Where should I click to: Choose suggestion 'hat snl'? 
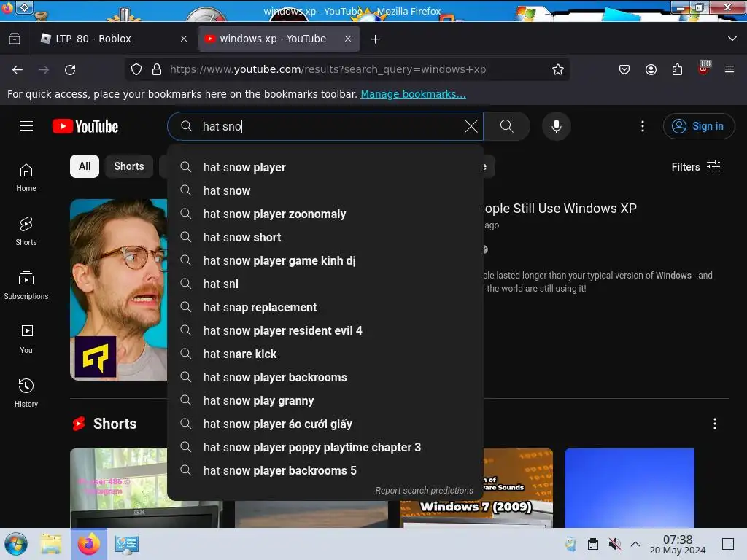tap(325, 284)
